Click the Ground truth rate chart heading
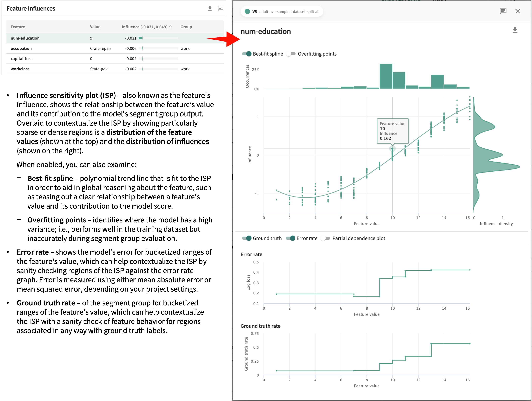The image size is (532, 401). pyautogui.click(x=261, y=326)
